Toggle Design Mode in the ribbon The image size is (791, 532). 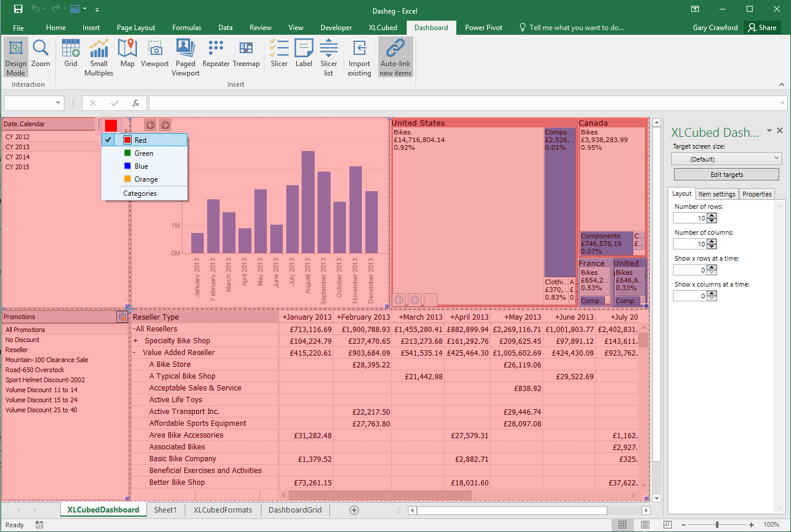[x=16, y=57]
